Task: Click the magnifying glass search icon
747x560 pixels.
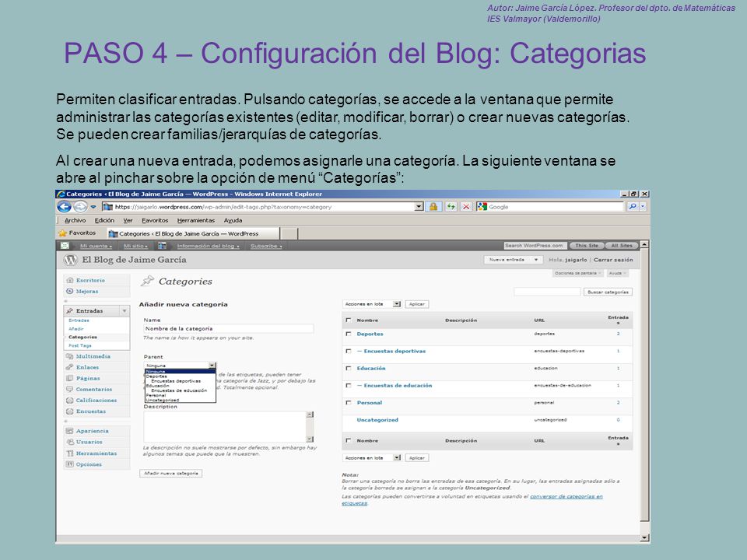Action: click(x=632, y=207)
